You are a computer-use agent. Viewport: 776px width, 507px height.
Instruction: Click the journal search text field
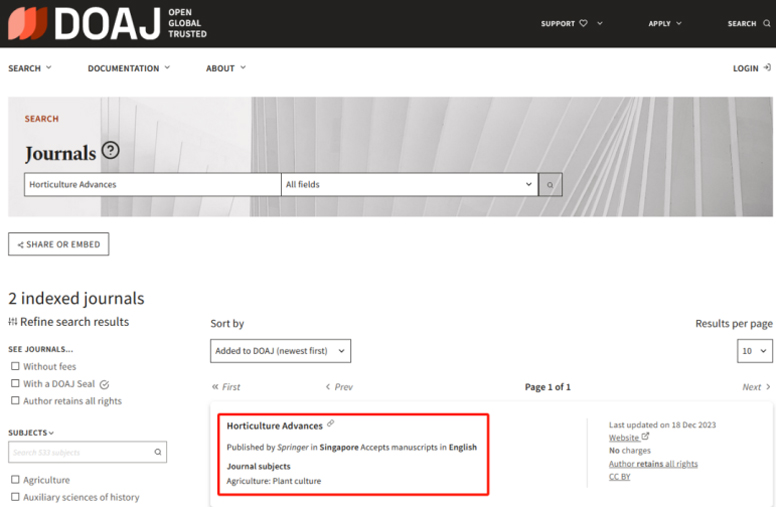coord(152,185)
